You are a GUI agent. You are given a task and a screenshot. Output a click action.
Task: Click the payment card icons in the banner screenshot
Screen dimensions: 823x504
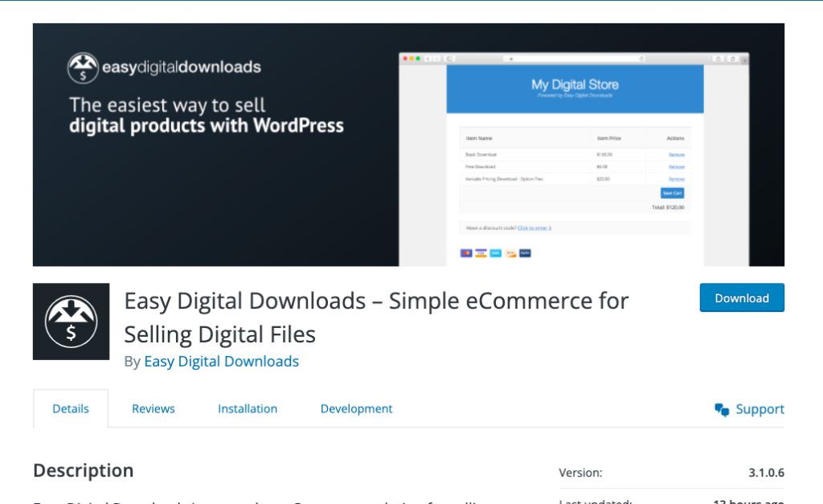point(495,253)
